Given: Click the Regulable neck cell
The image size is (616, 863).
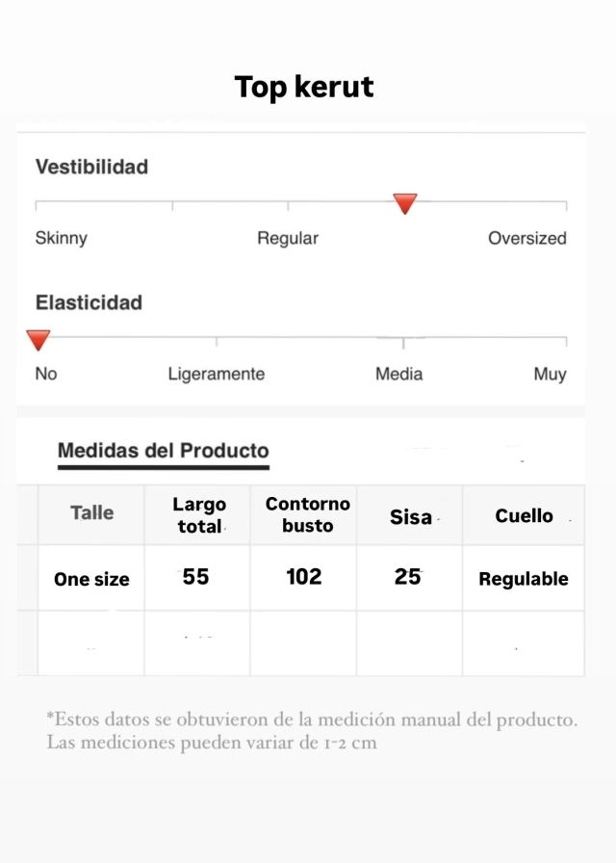Looking at the screenshot, I should 524,579.
